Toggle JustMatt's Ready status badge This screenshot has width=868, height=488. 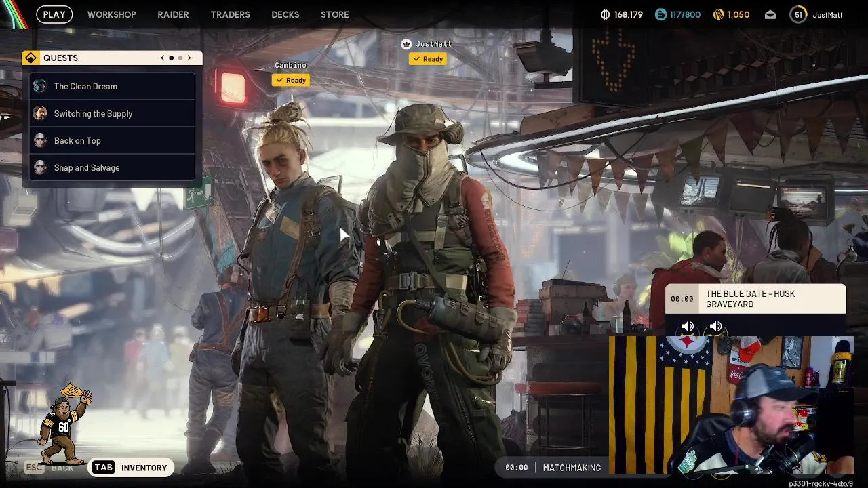coord(428,59)
